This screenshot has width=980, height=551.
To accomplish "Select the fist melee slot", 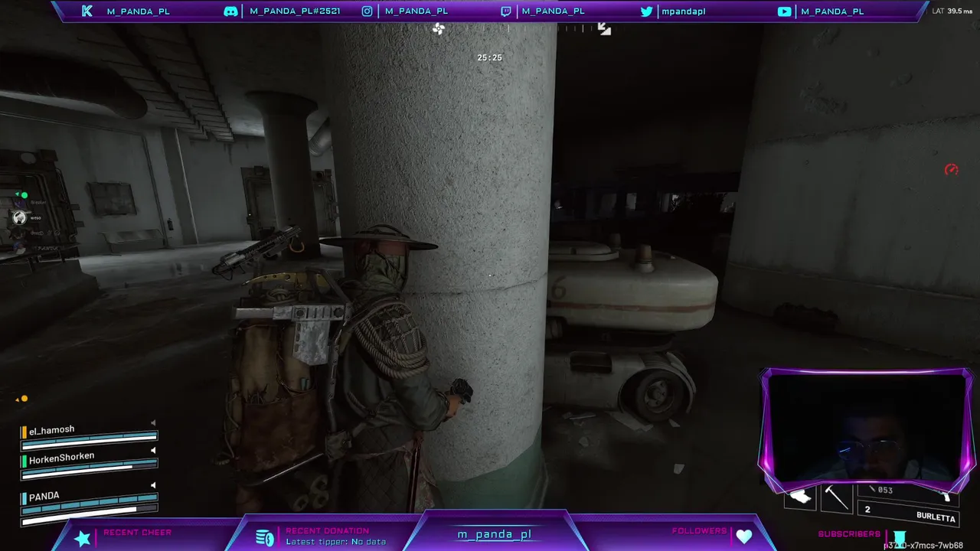I will tap(800, 498).
